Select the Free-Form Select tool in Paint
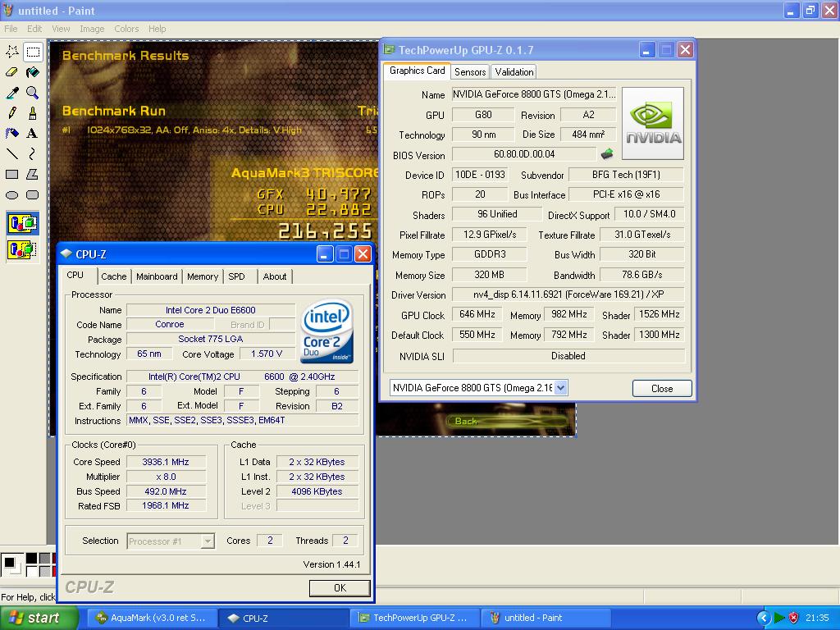This screenshot has width=840, height=630. [12, 52]
